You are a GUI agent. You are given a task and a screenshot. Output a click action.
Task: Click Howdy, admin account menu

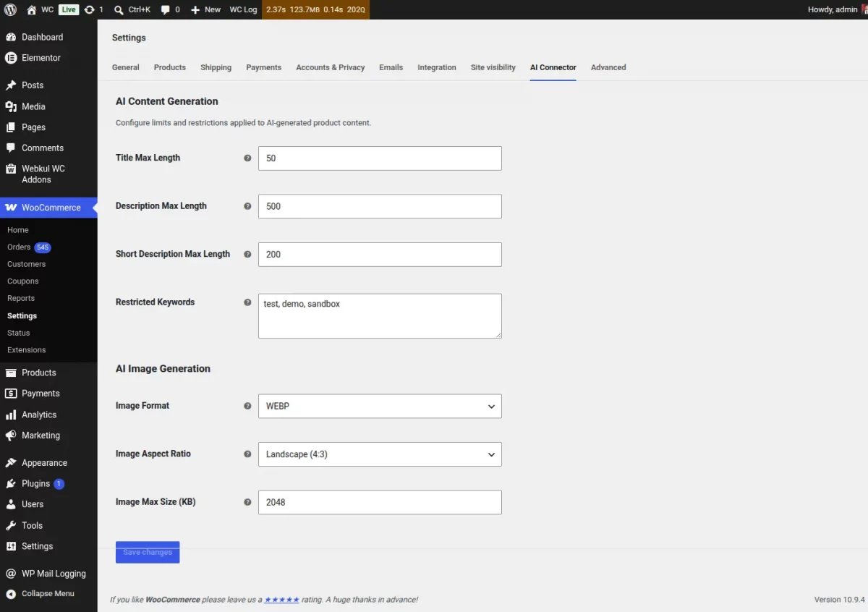click(x=837, y=9)
